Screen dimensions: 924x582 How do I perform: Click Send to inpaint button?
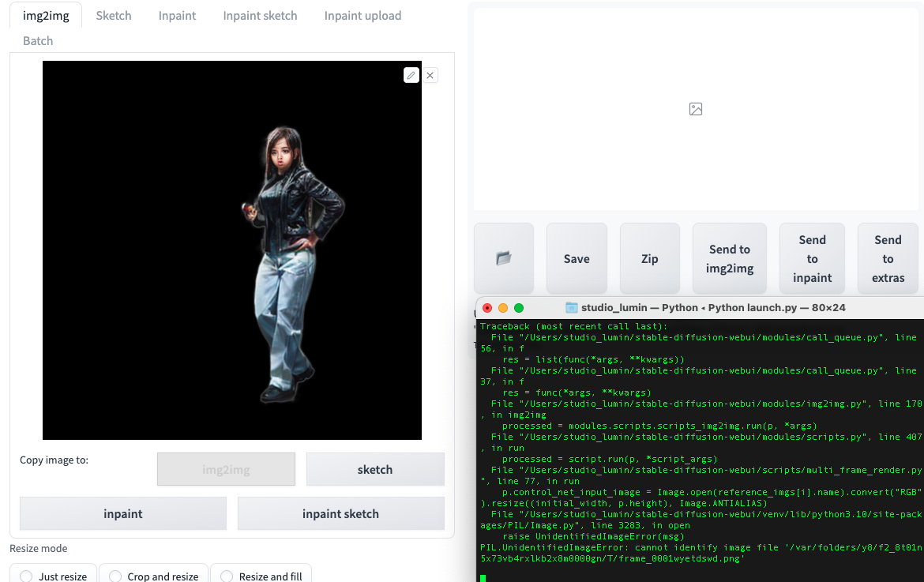click(x=812, y=258)
